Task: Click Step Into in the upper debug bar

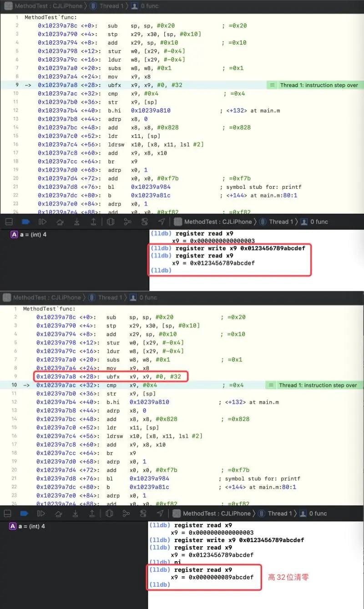Action: pos(77,222)
